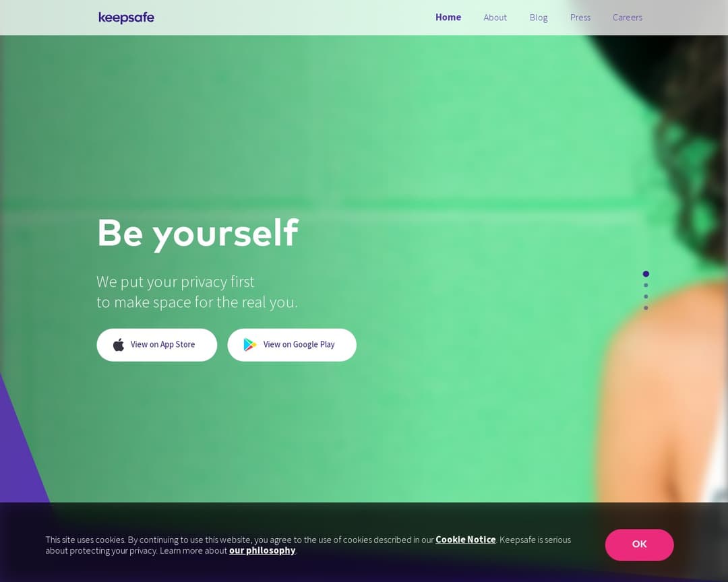Image resolution: width=728 pixels, height=582 pixels.
Task: Click the privacy first tagline text
Action: (x=197, y=292)
